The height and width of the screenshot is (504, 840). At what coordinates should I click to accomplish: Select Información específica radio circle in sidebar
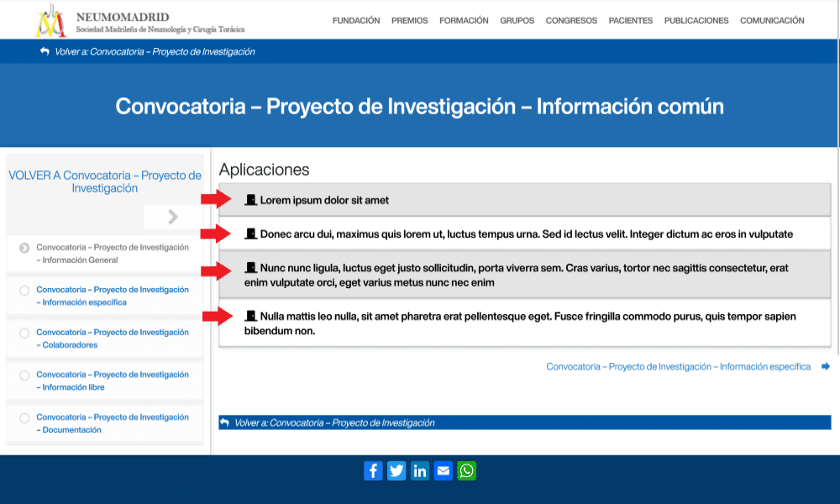[24, 291]
